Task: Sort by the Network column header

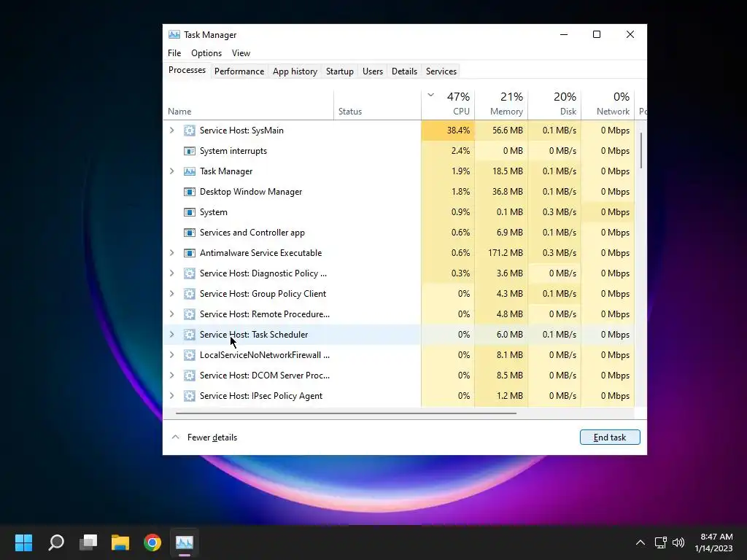Action: (608, 104)
